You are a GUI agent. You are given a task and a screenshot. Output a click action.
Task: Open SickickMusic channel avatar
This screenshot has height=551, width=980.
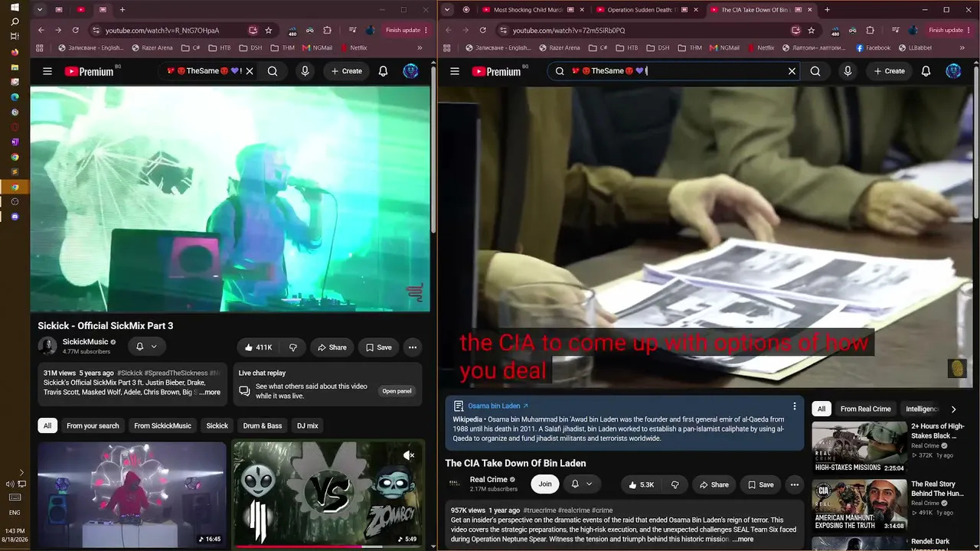(47, 346)
